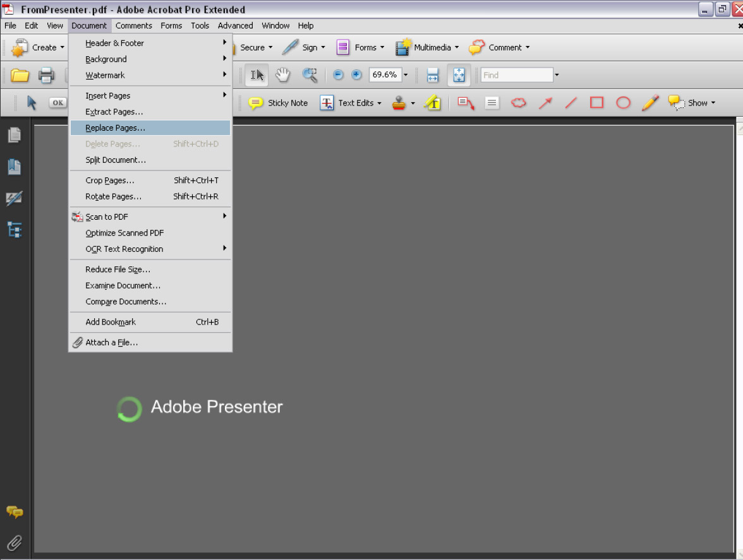Select the Oval markup tool
Viewport: 743px width, 560px height.
pos(623,103)
